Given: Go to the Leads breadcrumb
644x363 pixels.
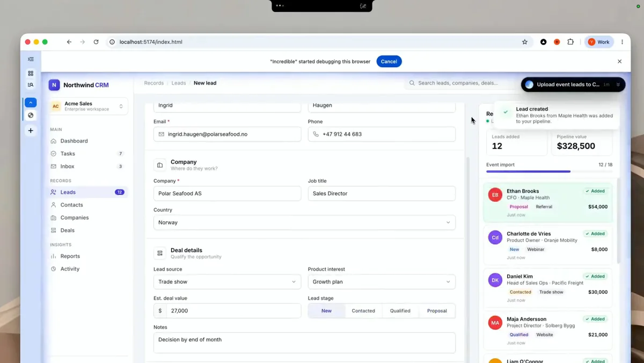Looking at the screenshot, I should click(179, 83).
